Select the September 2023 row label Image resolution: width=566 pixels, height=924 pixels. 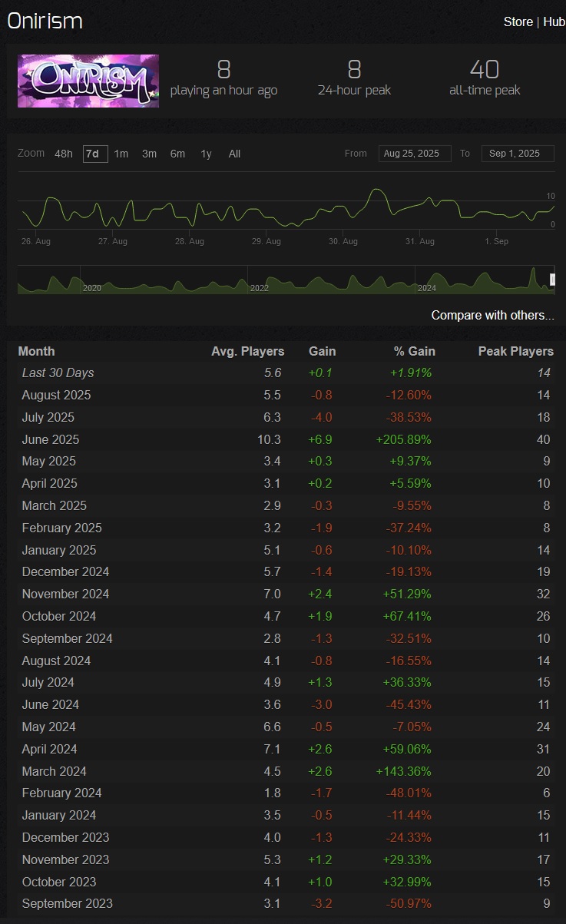point(67,903)
